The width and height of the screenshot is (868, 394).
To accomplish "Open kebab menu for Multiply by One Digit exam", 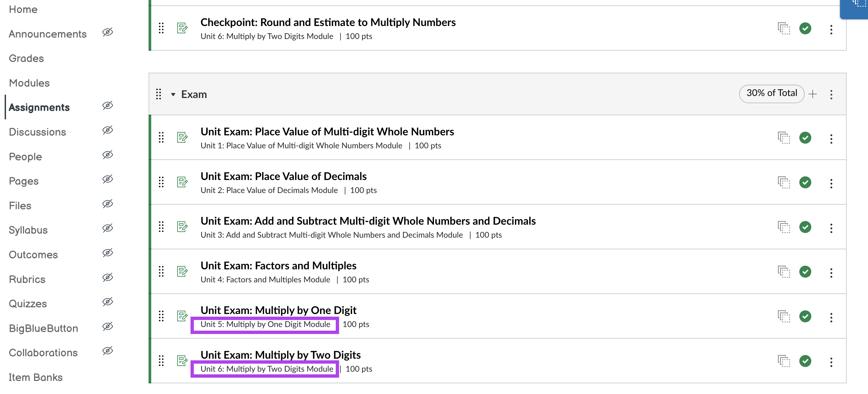I will (831, 317).
